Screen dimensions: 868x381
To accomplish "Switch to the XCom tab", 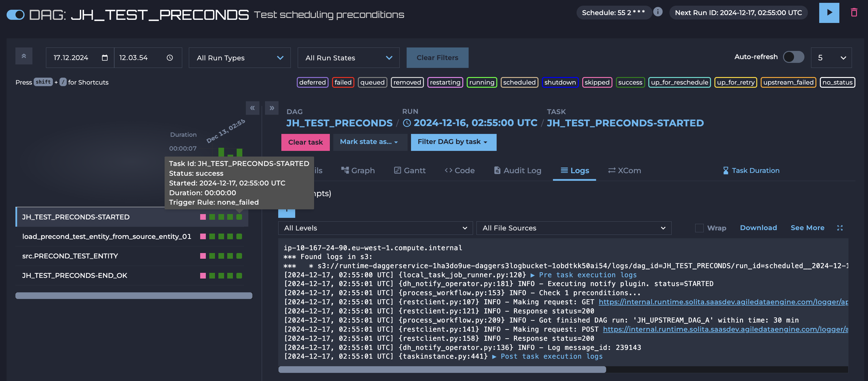I will (624, 171).
